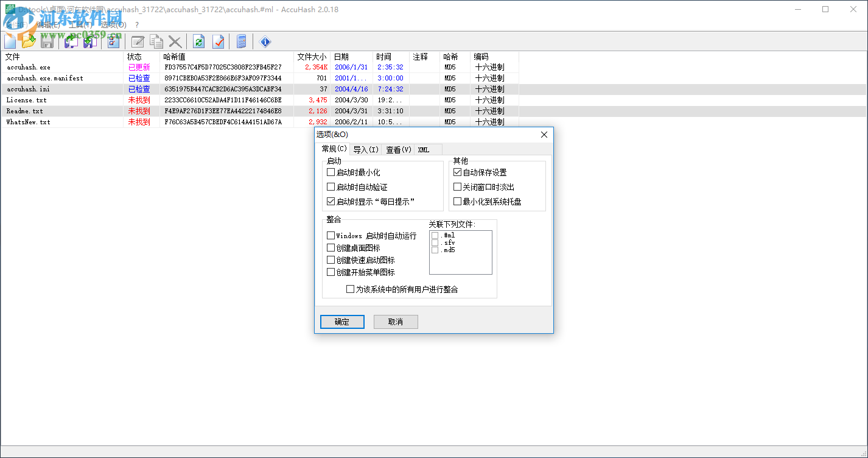Click the time 3:31:10 cell
Image resolution: width=868 pixels, height=458 pixels.
pos(390,111)
